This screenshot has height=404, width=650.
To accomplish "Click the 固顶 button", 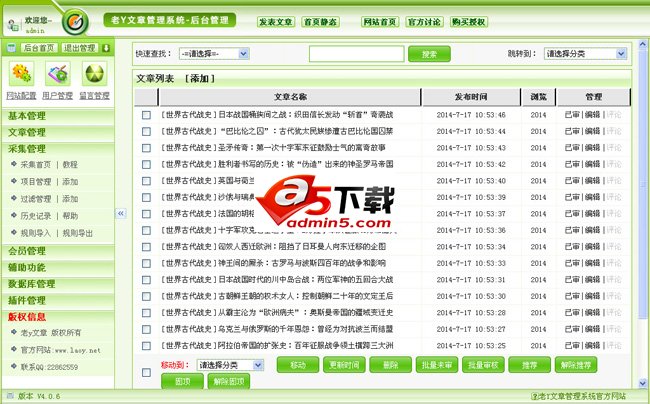I will (x=182, y=381).
